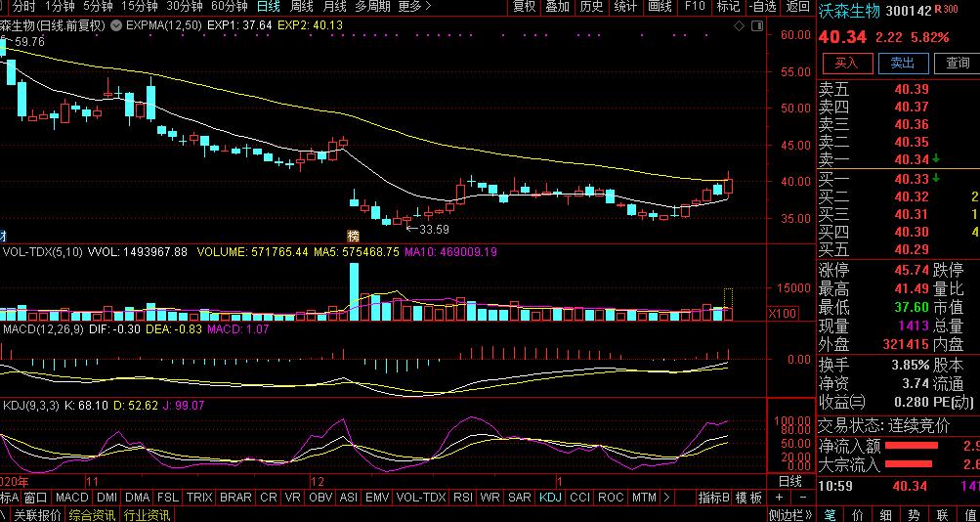This screenshot has width=980, height=522.
Task: Remove stock via -自选
Action: pyautogui.click(x=762, y=7)
